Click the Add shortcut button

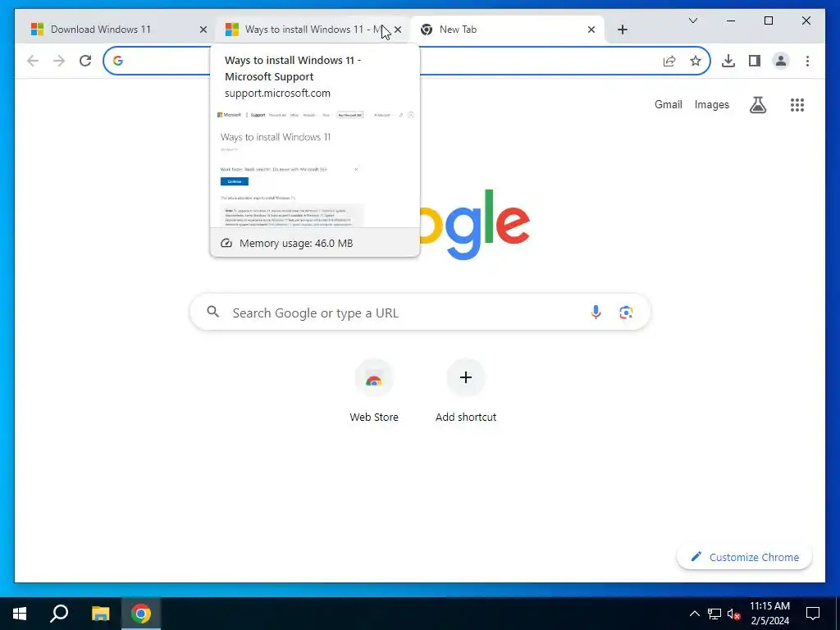pos(466,391)
